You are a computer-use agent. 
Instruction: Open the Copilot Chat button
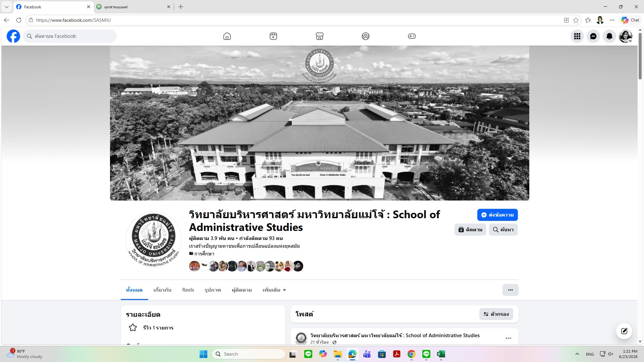click(630, 20)
